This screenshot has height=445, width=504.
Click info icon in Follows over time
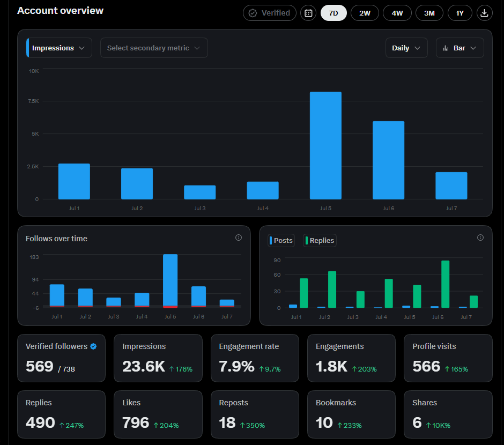(x=239, y=238)
